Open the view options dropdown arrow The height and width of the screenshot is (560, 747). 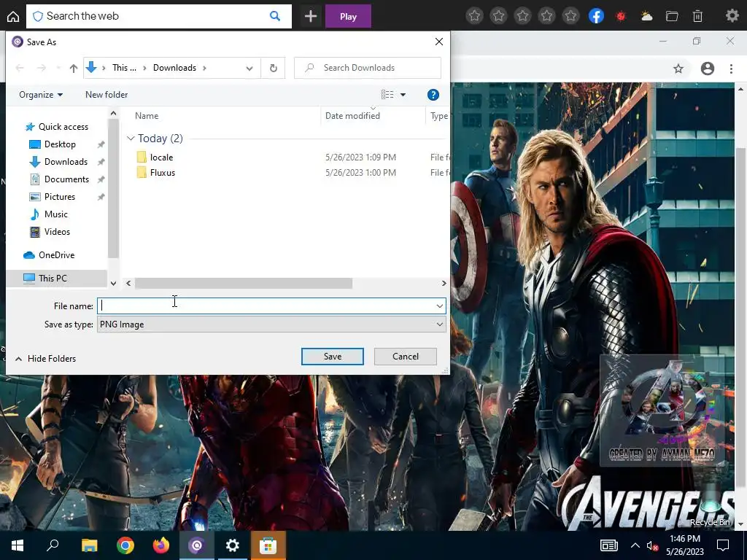point(403,95)
